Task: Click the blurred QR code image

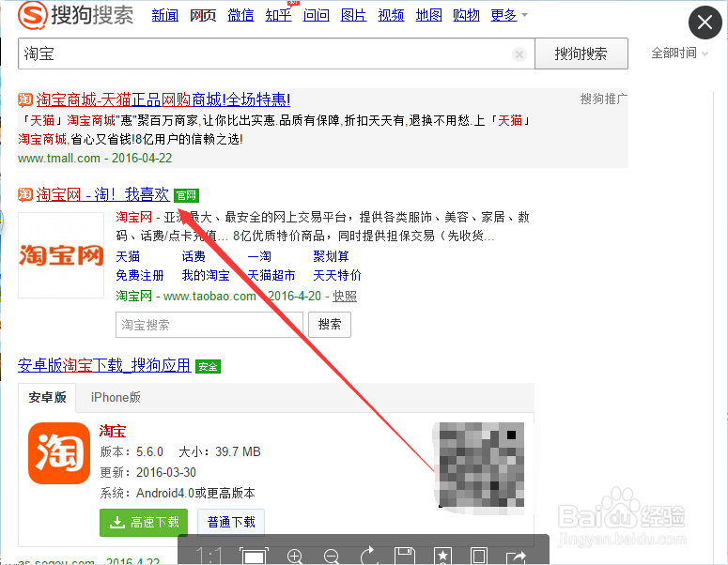Action: click(482, 466)
